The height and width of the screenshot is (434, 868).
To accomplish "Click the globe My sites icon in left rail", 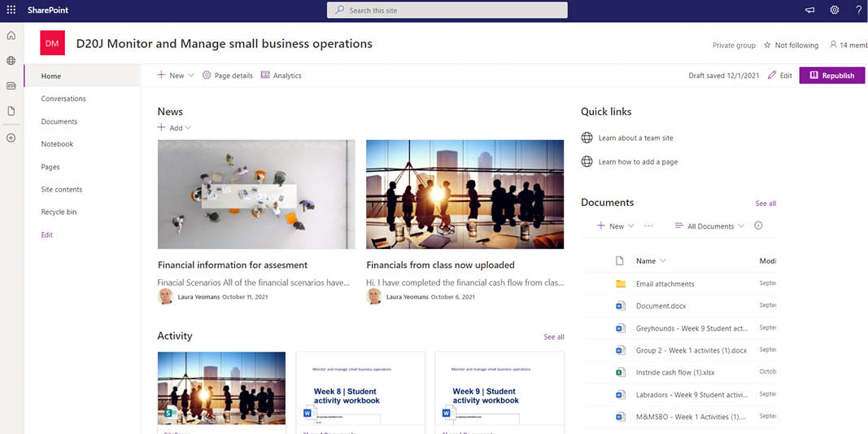I will point(11,61).
